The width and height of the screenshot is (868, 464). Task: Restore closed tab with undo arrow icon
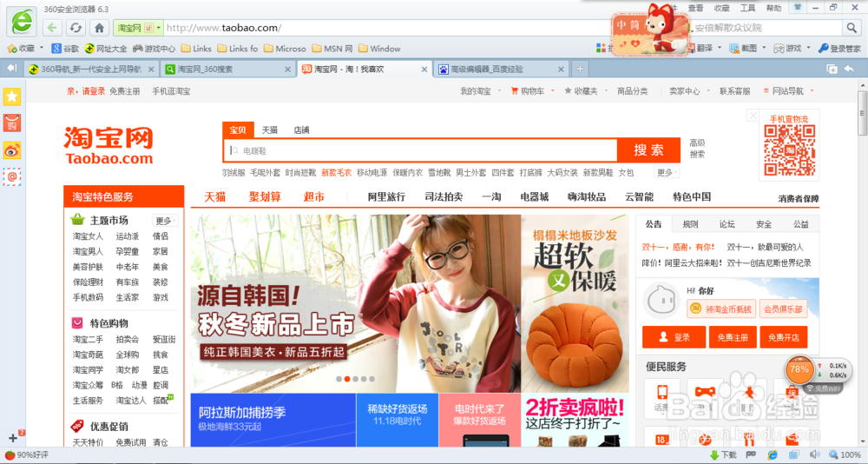[849, 69]
